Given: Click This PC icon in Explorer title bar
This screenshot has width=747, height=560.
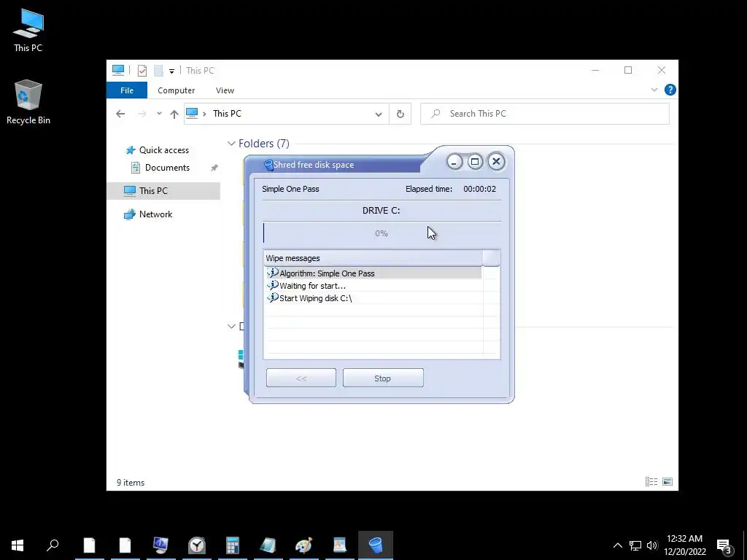Looking at the screenshot, I should coord(118,71).
